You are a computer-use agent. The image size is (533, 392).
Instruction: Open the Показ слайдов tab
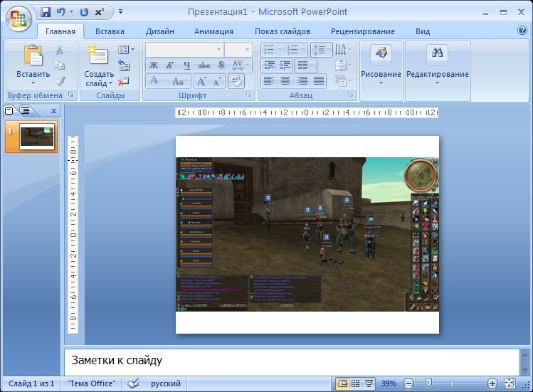click(x=283, y=31)
